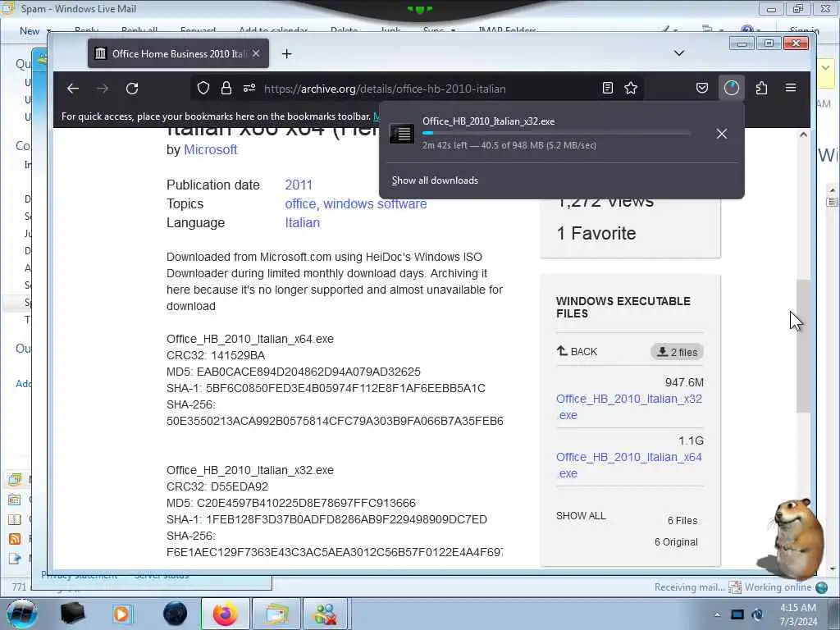Expand the list all tabs chevron
The width and height of the screenshot is (840, 630).
[678, 53]
